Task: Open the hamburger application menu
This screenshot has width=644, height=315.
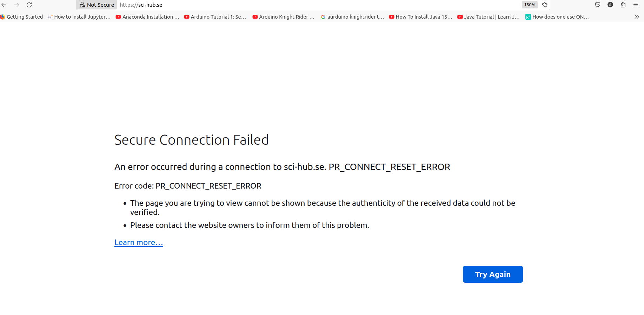Action: [636, 5]
